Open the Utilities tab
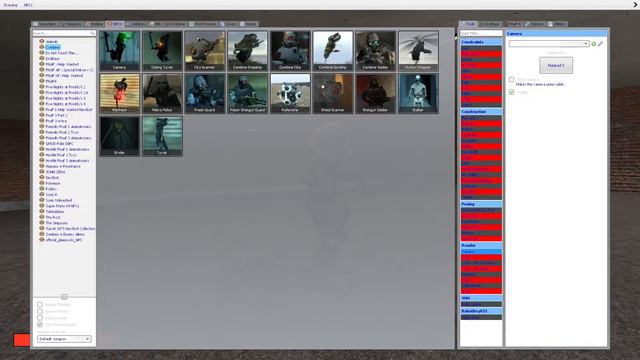The height and width of the screenshot is (360, 640). 556,24
